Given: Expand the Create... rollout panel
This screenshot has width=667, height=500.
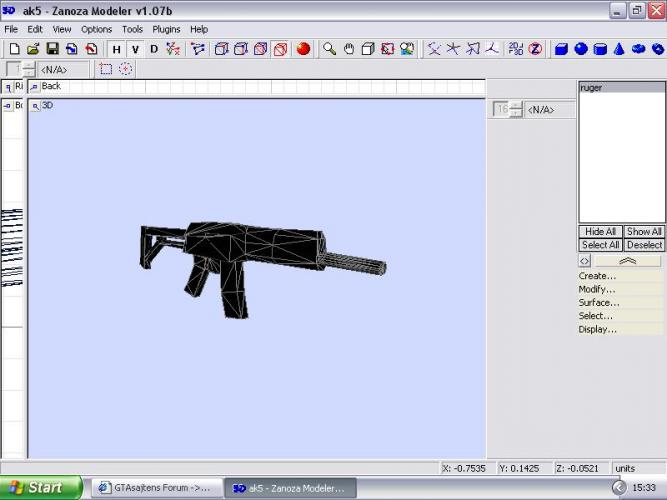Looking at the screenshot, I should (598, 276).
